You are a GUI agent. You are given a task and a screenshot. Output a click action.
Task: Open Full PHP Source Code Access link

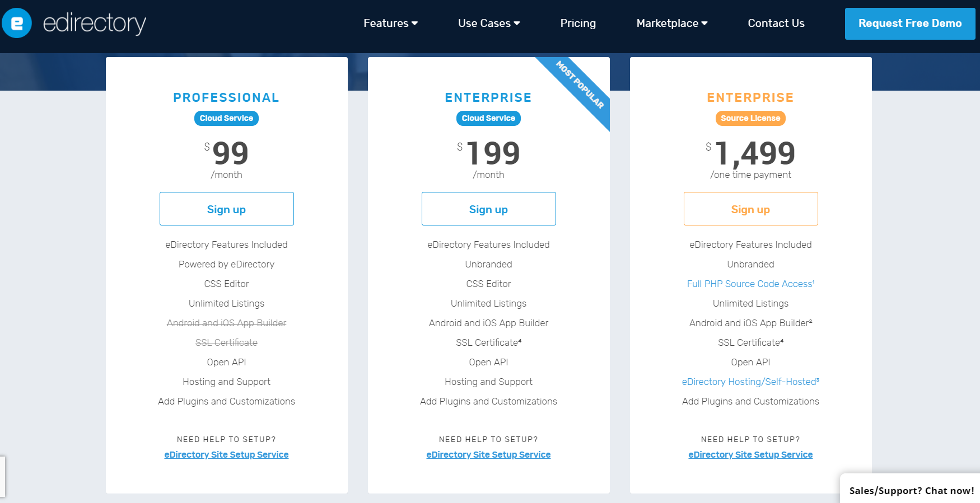tap(751, 284)
